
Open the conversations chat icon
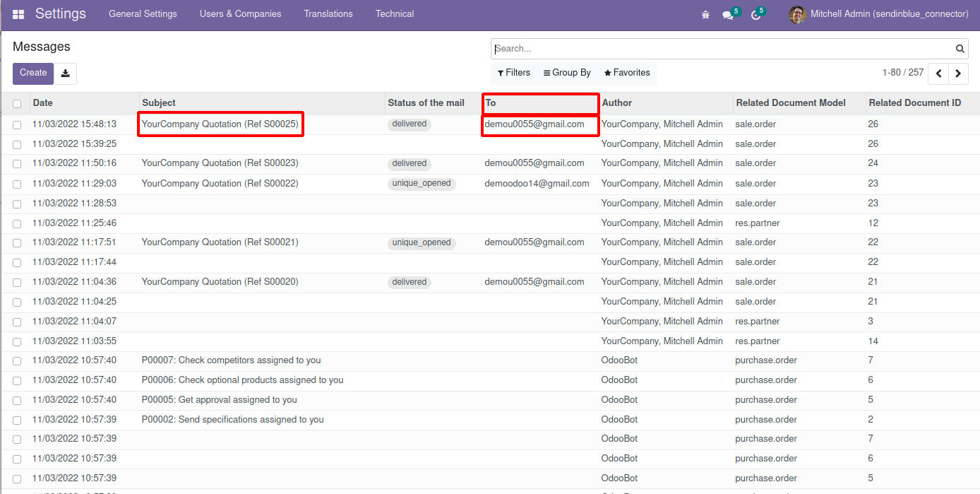point(728,15)
